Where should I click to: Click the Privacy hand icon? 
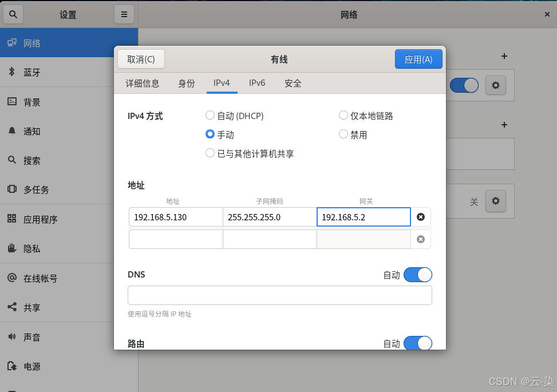[x=12, y=248]
